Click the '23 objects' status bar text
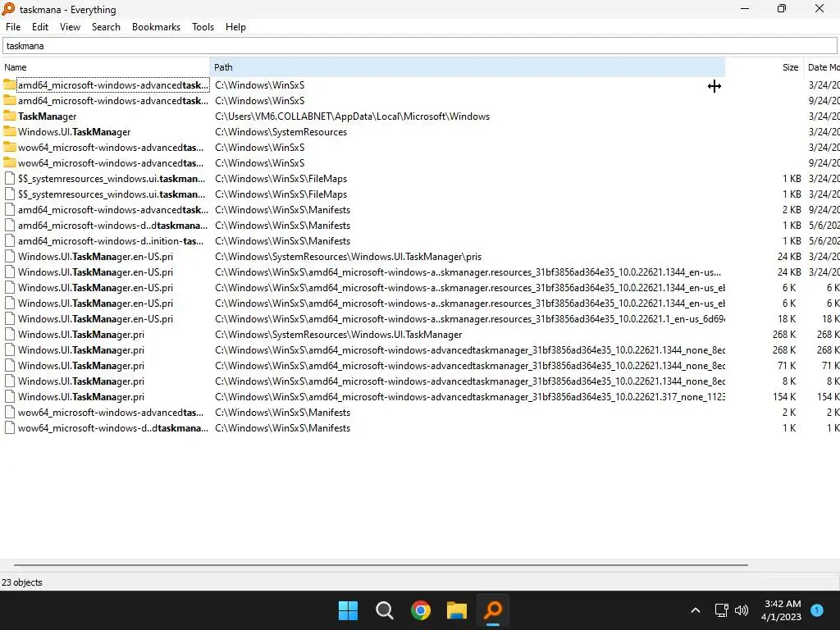This screenshot has height=630, width=840. point(22,582)
